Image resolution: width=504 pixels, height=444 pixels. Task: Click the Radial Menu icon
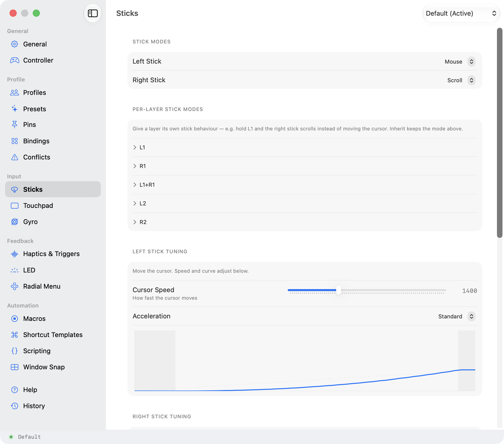click(15, 286)
